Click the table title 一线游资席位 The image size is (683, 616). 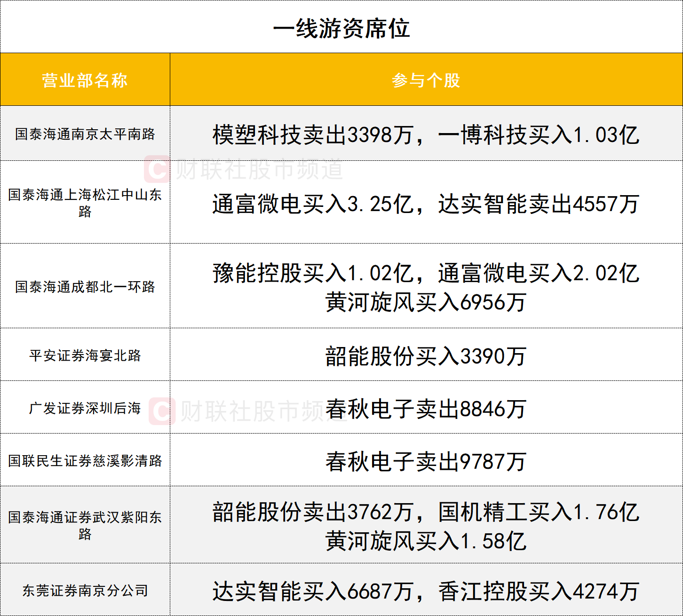tap(341, 28)
